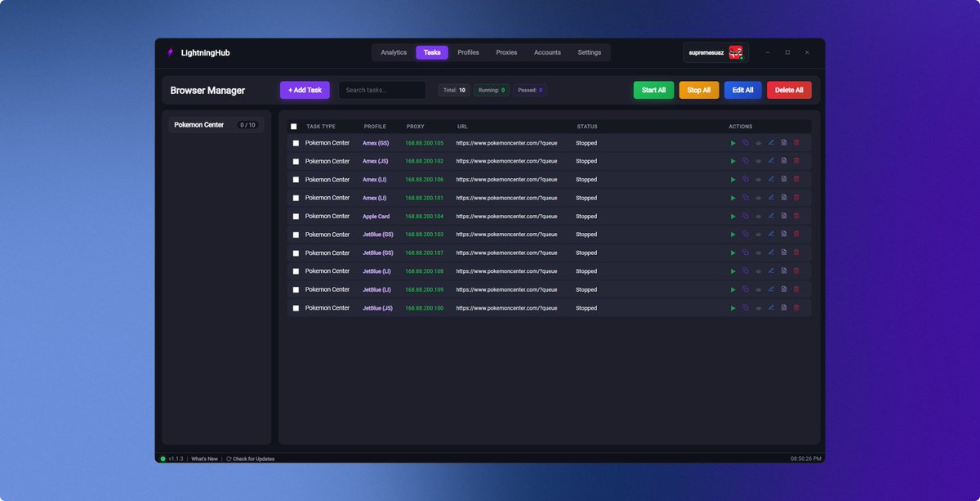Image resolution: width=980 pixels, height=501 pixels.
Task: Show browser for the Apple Card task
Action: 759,217
